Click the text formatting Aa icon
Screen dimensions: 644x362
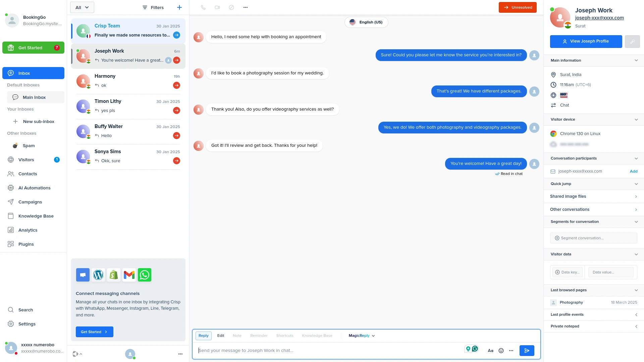pyautogui.click(x=490, y=351)
